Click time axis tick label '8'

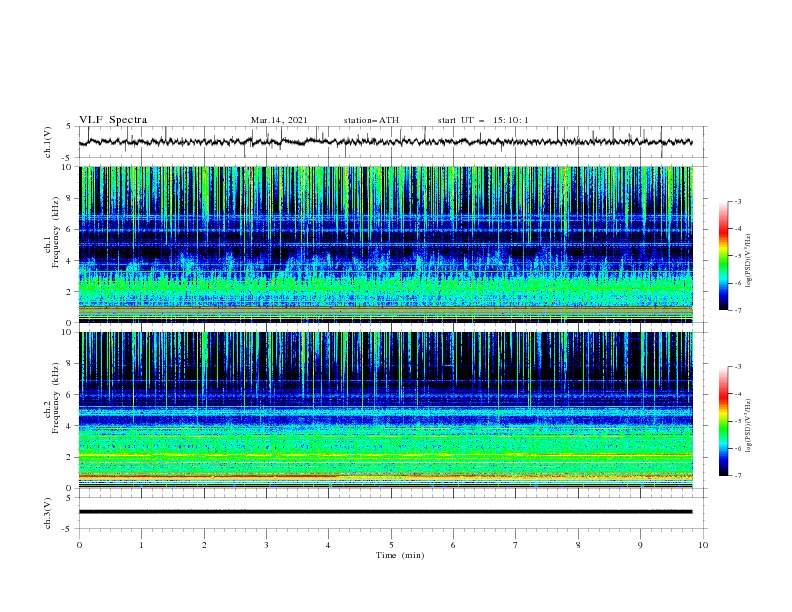click(578, 545)
